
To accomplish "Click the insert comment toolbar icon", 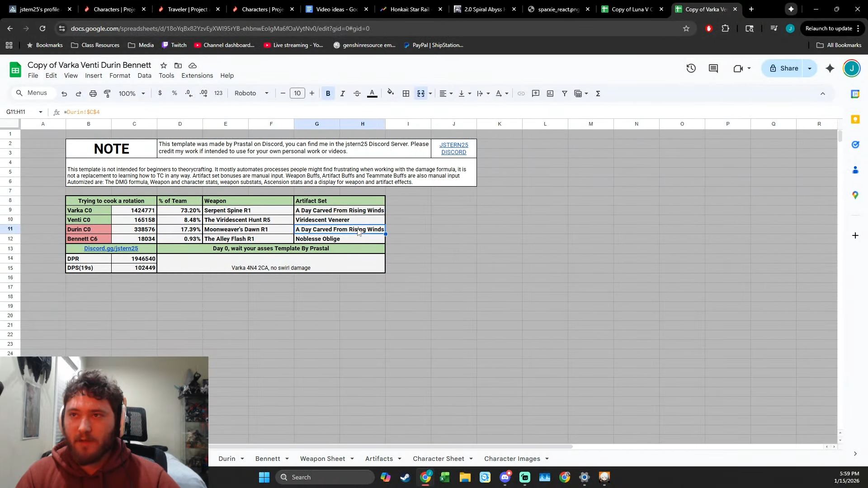I will pos(536,94).
